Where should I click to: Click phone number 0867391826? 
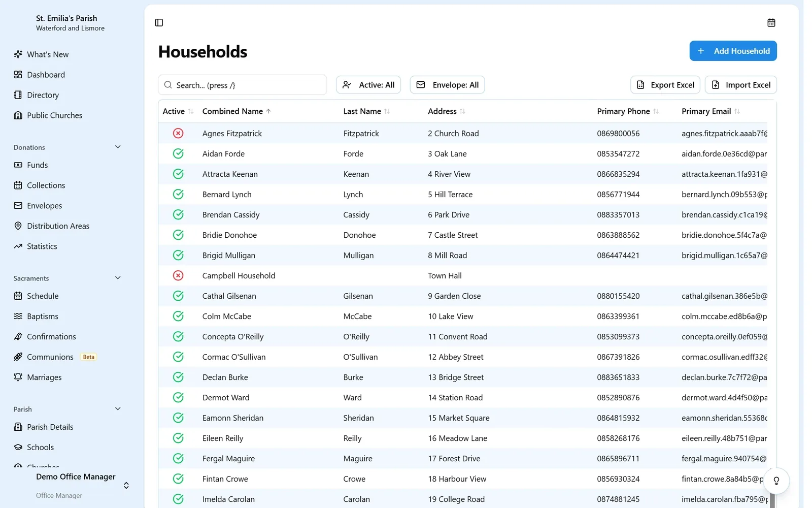click(618, 357)
